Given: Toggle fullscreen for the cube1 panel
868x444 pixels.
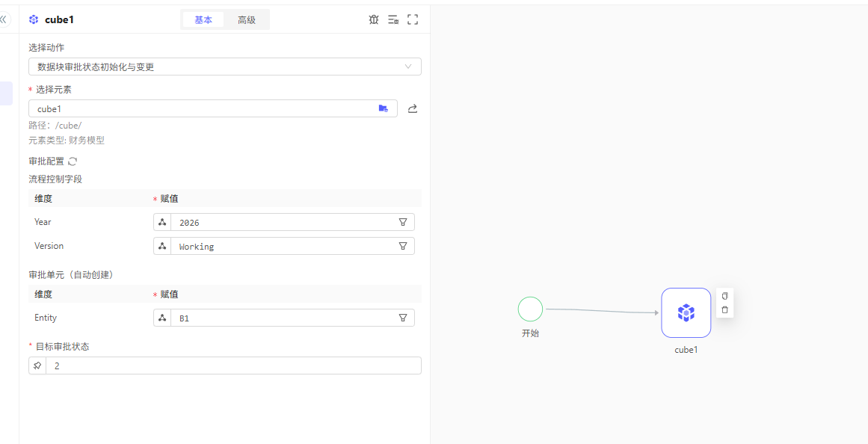Looking at the screenshot, I should [413, 19].
